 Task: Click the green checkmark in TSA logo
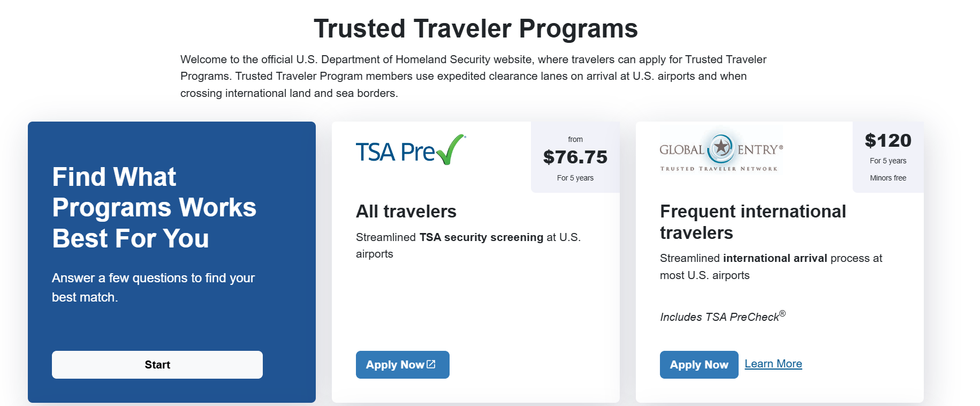point(451,149)
